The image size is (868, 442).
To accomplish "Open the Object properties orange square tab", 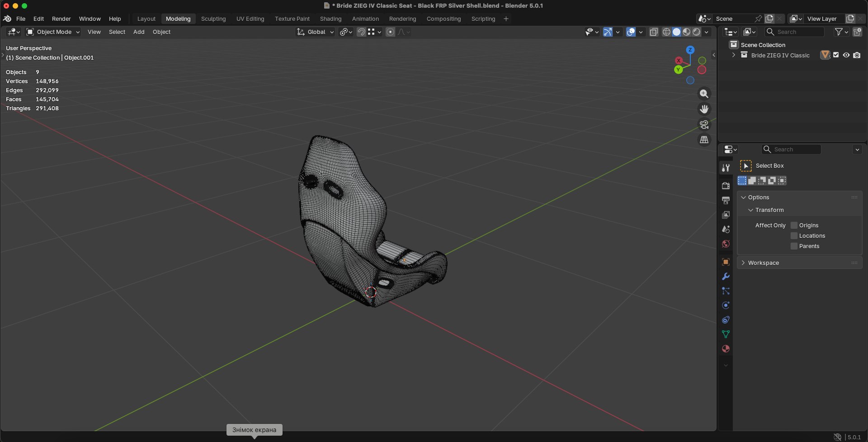I will pos(726,262).
